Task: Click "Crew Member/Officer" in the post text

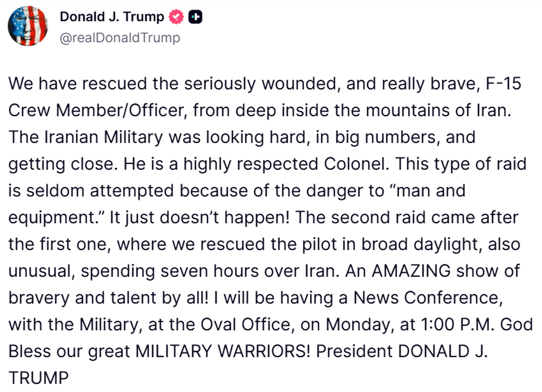Action: (97, 110)
